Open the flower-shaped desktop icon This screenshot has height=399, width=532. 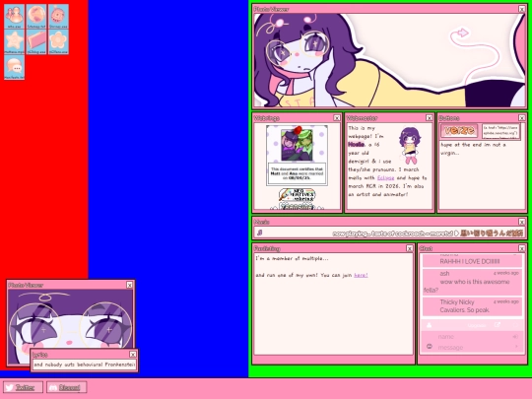click(58, 42)
